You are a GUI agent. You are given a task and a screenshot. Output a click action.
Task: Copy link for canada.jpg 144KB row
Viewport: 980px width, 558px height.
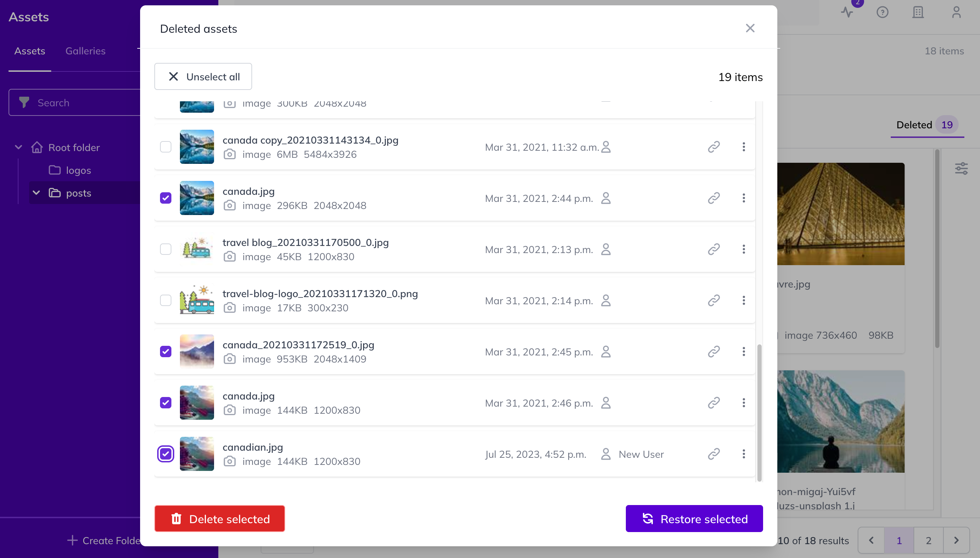714,403
